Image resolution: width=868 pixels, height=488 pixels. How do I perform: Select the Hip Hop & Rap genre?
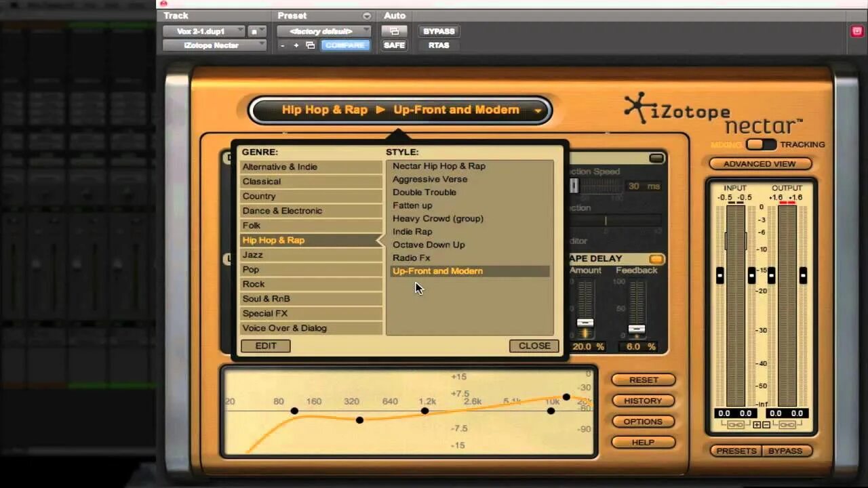pos(311,240)
